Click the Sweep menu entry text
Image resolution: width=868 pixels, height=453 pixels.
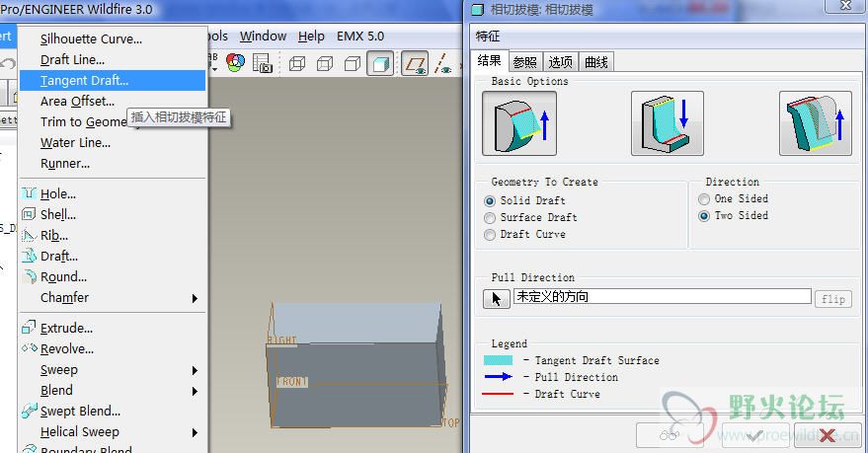58,370
